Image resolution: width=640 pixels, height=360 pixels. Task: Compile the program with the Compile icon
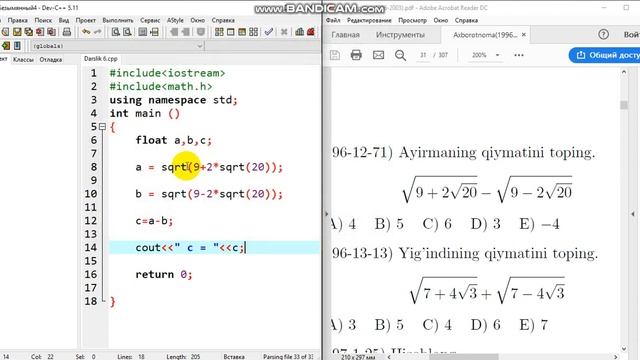(219, 32)
